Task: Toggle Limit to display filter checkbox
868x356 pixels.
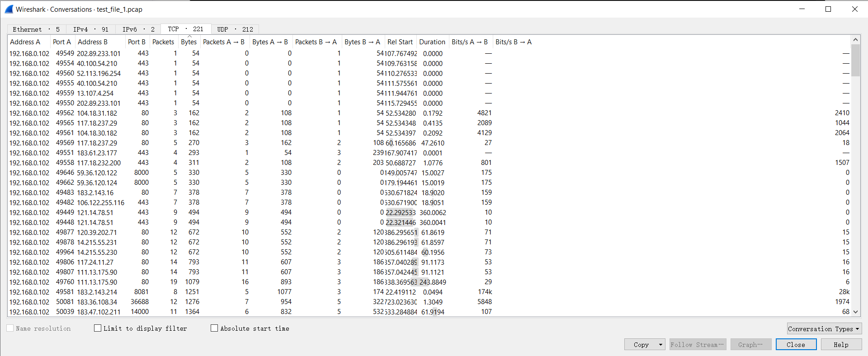Action: pos(98,328)
